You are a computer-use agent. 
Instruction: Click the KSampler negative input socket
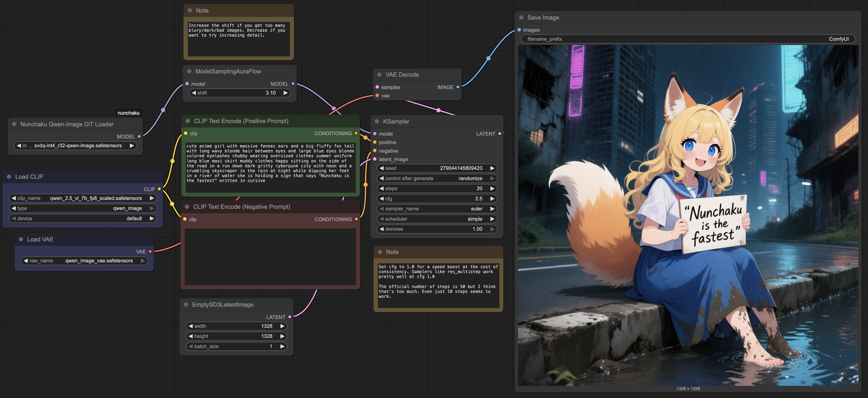click(375, 151)
